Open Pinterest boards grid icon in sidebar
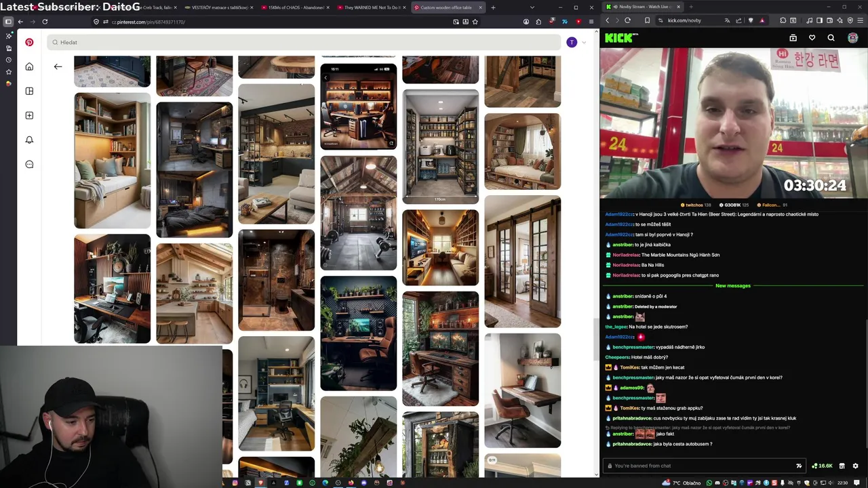868x488 pixels. click(x=29, y=91)
